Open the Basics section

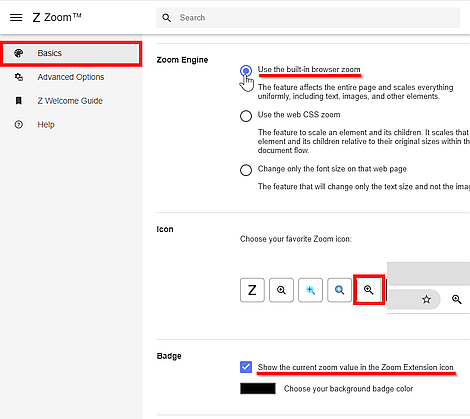click(71, 53)
